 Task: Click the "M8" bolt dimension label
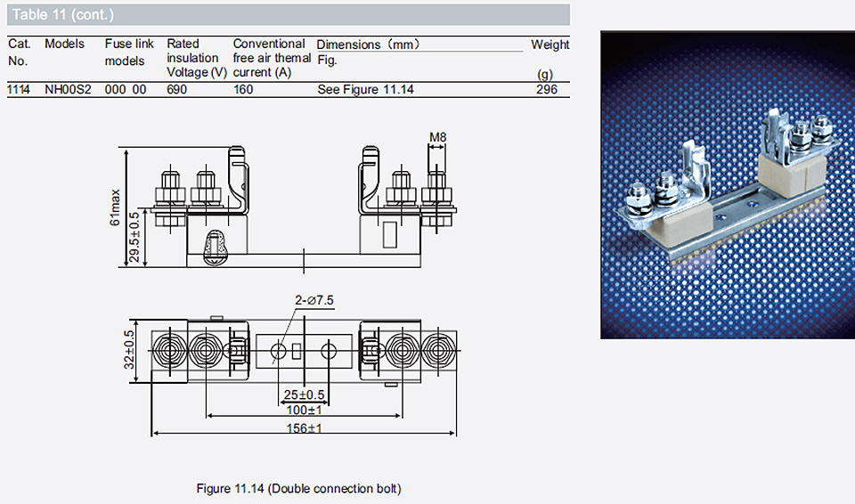coord(437,137)
